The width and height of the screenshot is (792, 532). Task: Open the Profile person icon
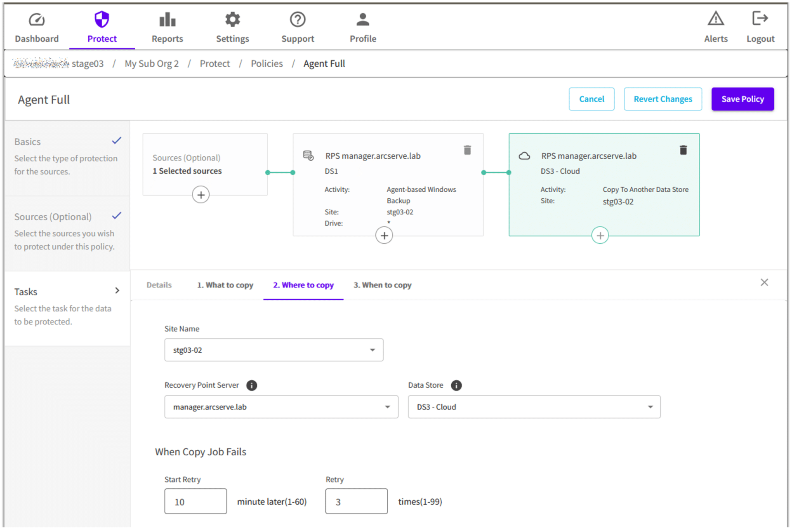[x=363, y=19]
